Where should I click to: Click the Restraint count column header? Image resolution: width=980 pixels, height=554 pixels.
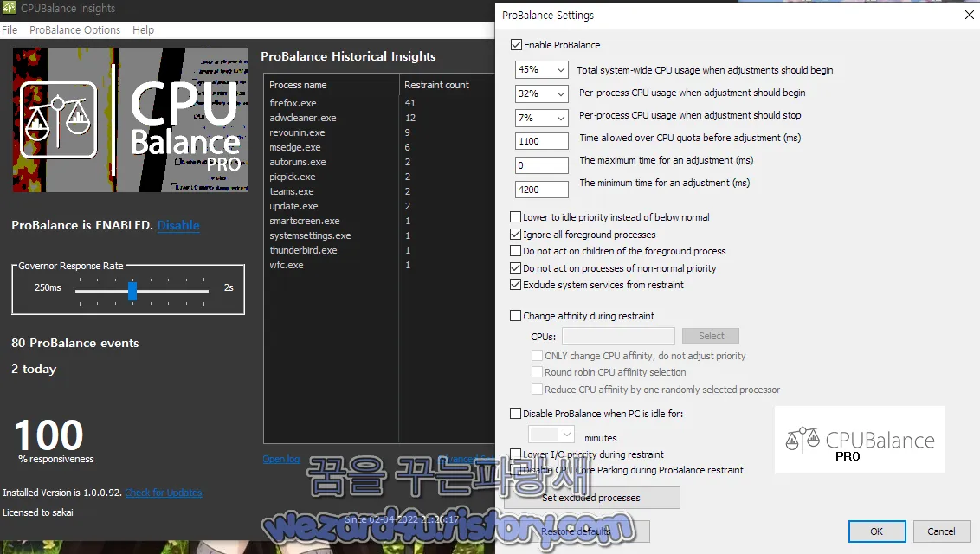pos(447,85)
